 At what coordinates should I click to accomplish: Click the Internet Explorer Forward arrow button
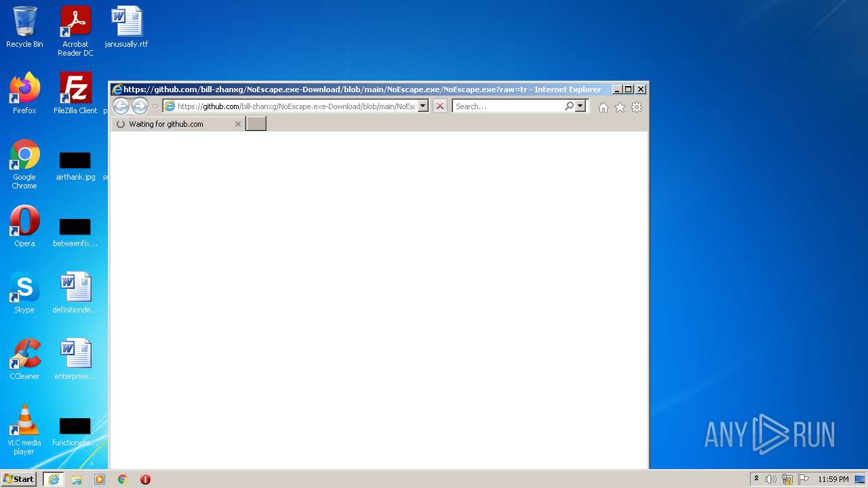click(x=140, y=106)
